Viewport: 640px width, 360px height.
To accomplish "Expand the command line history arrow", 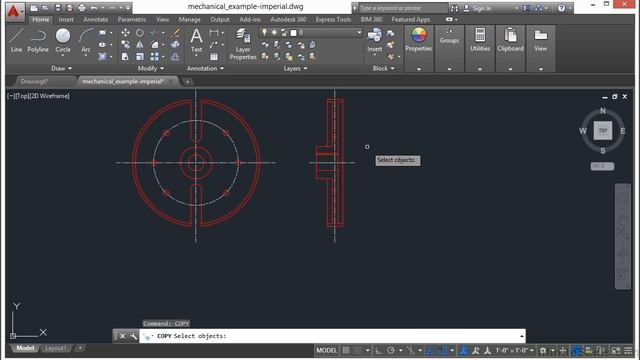I will 522,336.
